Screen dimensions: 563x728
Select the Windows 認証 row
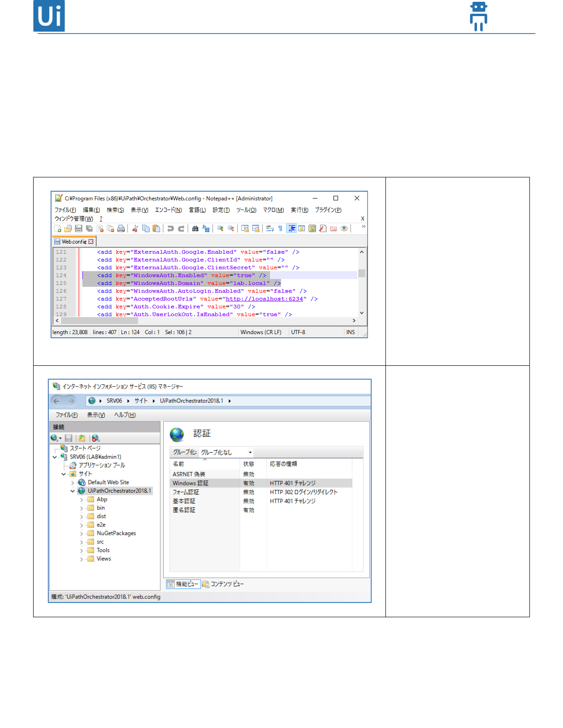coord(261,483)
